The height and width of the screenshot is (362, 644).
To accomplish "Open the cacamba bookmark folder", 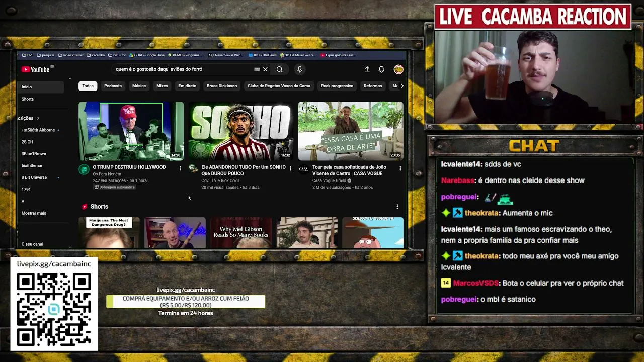I will tap(96, 55).
